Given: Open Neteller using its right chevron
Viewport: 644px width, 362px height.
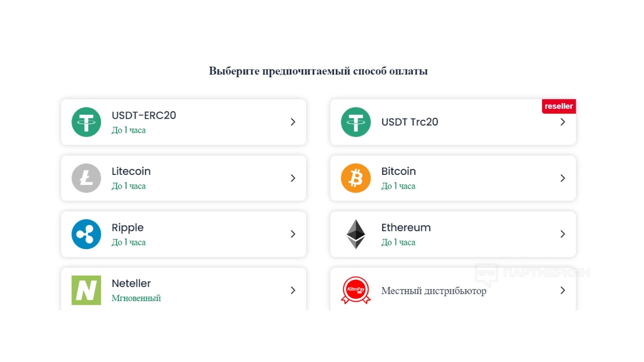Looking at the screenshot, I should pos(293,290).
